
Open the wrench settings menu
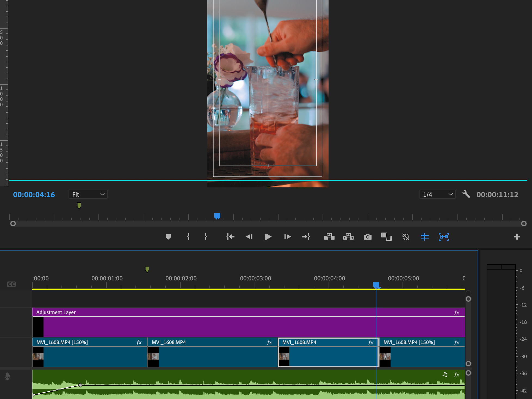point(466,194)
